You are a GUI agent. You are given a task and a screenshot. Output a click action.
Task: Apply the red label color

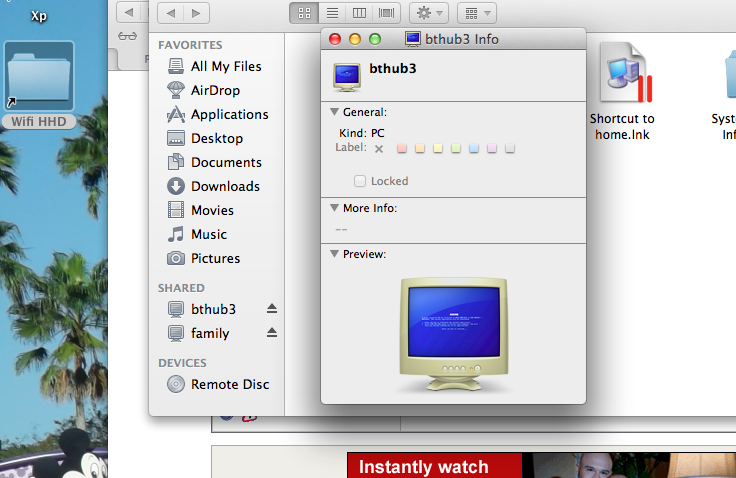coord(402,148)
